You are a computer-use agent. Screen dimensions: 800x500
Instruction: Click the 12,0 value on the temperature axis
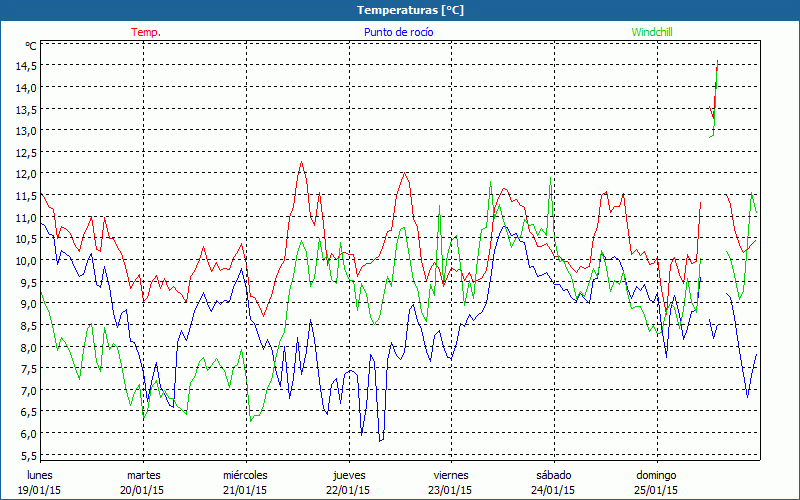click(x=26, y=174)
